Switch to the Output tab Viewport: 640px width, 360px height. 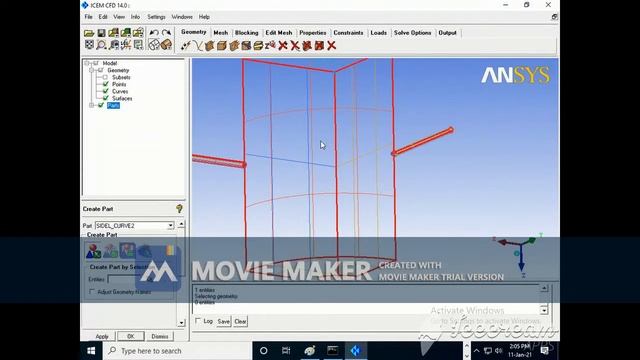pyautogui.click(x=447, y=33)
